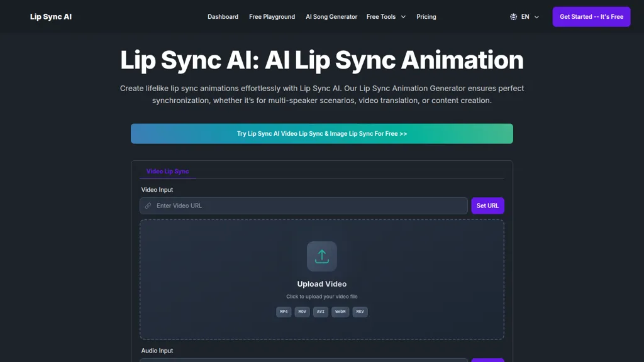Click the upload arrow icon
Screen dimensions: 644x362
[321, 256]
